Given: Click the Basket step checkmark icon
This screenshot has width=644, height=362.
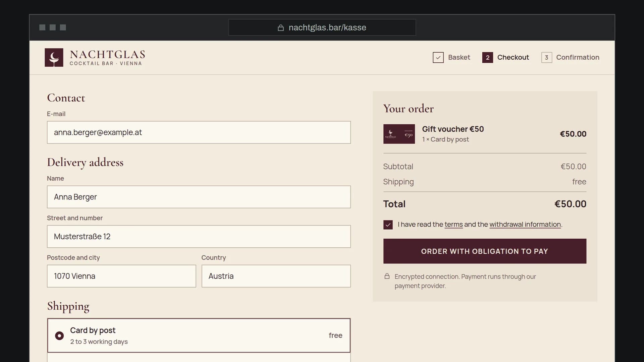Looking at the screenshot, I should pyautogui.click(x=438, y=57).
